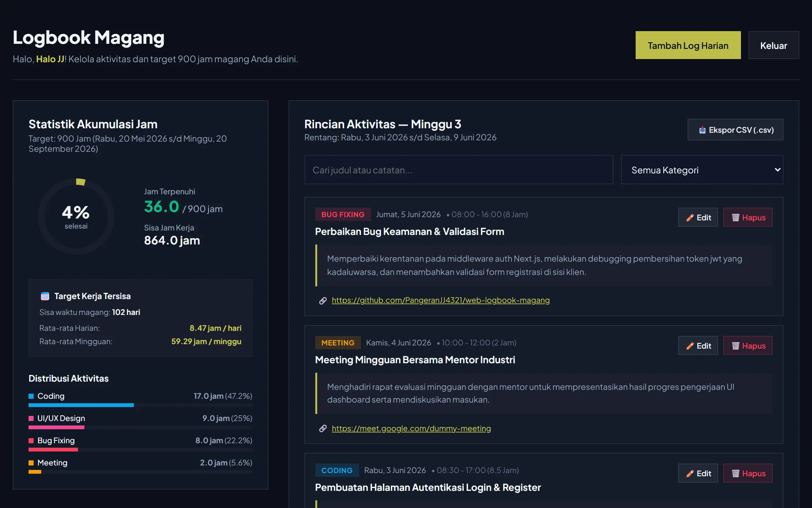812x508 pixels.
Task: Click the pencil icon on the Meeting entry
Action: 690,346
